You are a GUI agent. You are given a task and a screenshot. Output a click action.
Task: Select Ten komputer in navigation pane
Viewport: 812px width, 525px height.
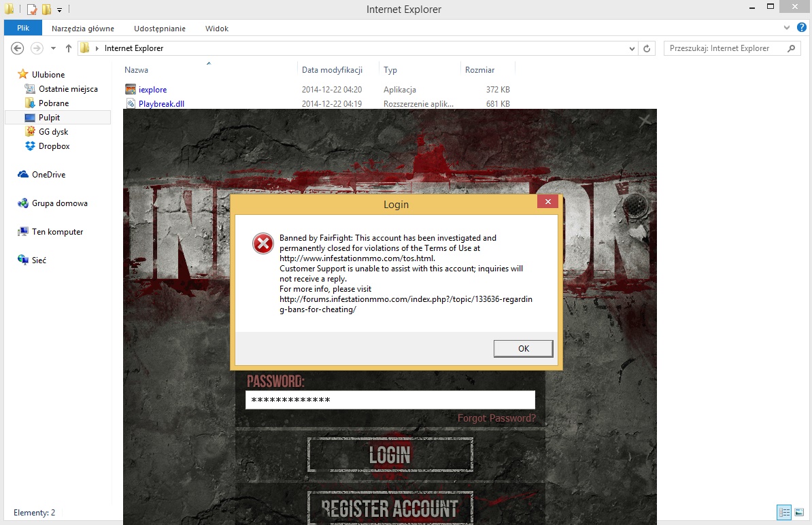point(58,231)
